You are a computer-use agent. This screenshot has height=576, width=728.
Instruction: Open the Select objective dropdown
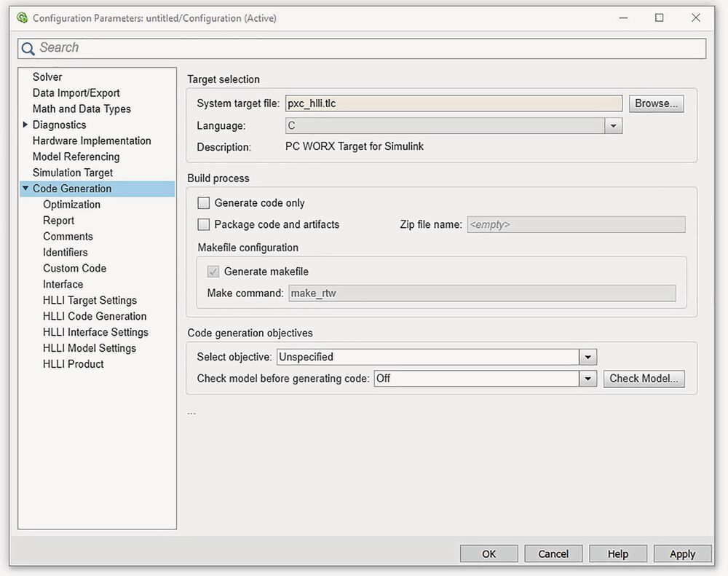588,357
